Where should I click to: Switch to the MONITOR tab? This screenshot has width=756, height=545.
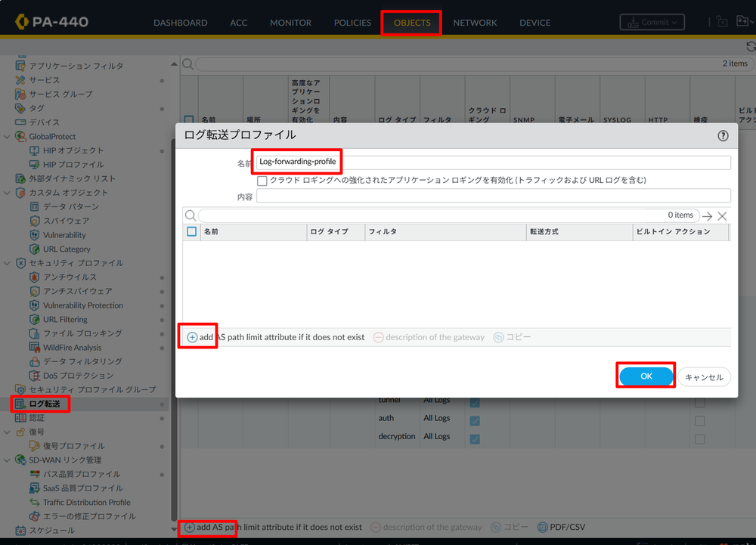[x=291, y=23]
